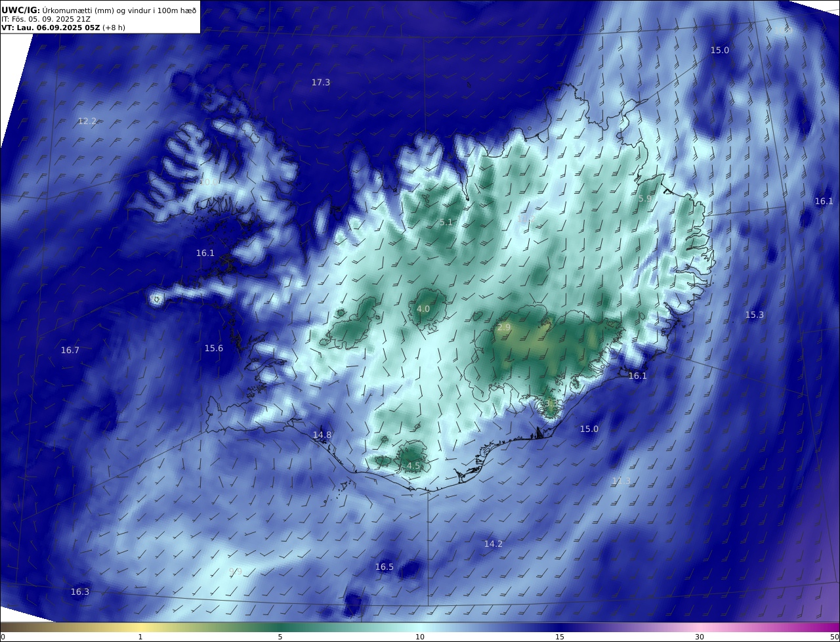Click the 5.1 value over north Iceland
Viewport: 840px width, 642px height.
pos(446,222)
